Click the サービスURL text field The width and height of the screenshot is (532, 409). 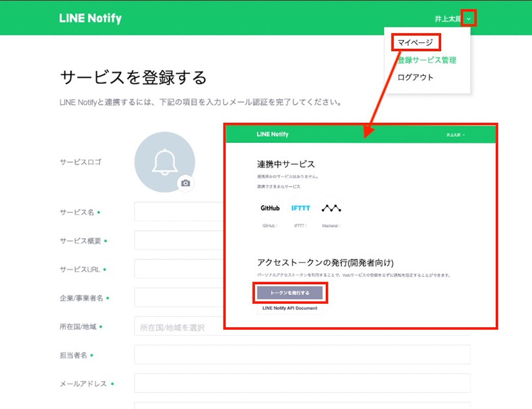pos(179,269)
